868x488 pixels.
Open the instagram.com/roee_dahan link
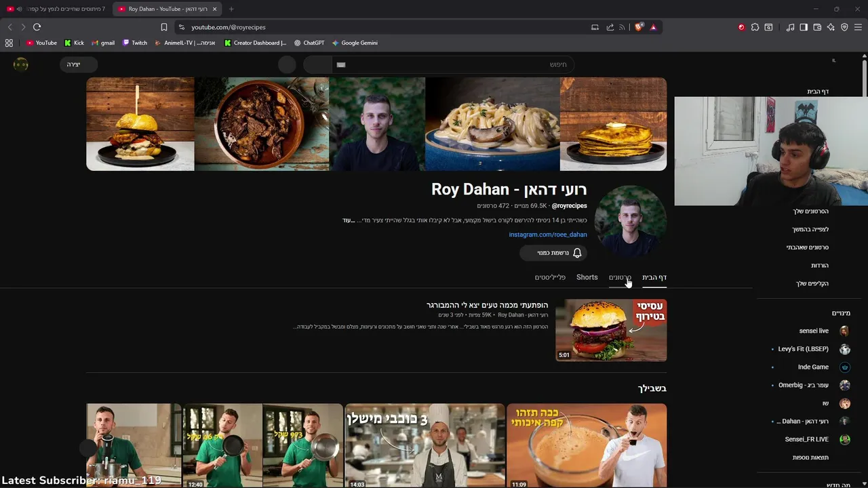(548, 235)
